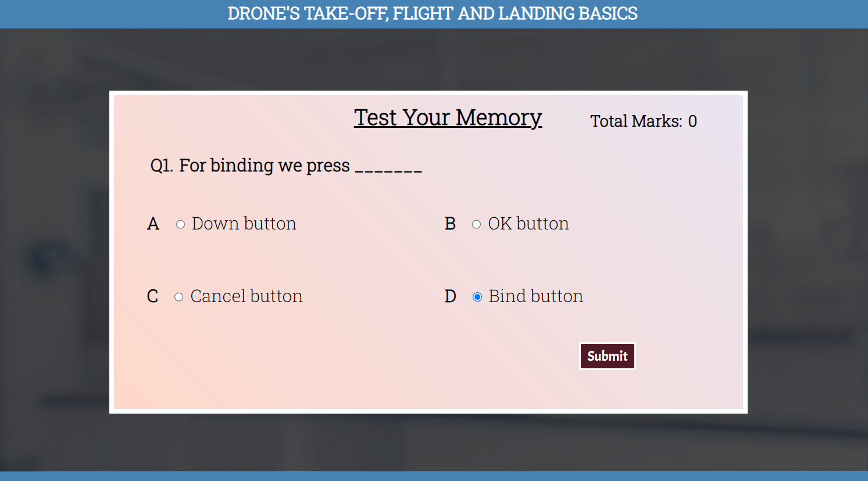868x481 pixels.
Task: Click the 'OK button' answer text
Action: 528,224
